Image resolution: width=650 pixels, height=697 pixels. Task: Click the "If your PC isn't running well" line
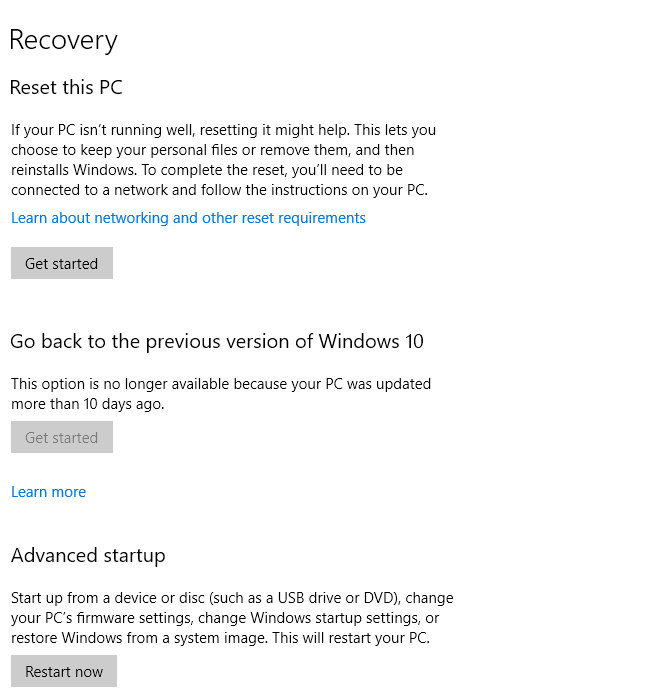(x=223, y=130)
